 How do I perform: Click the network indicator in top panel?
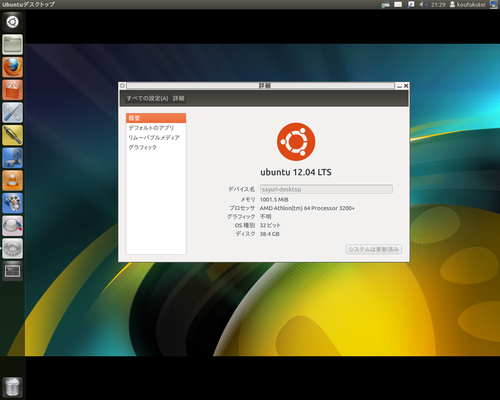coord(385,4)
